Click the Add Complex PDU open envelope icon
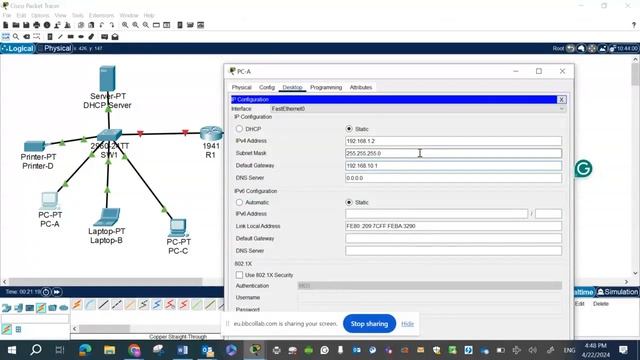Viewport: 640px width, 360px height. click(115, 37)
